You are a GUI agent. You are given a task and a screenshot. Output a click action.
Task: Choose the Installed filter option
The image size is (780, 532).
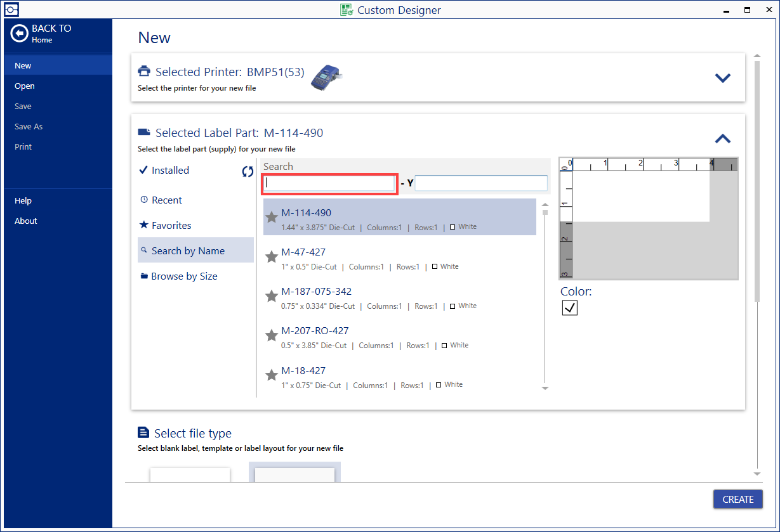170,171
